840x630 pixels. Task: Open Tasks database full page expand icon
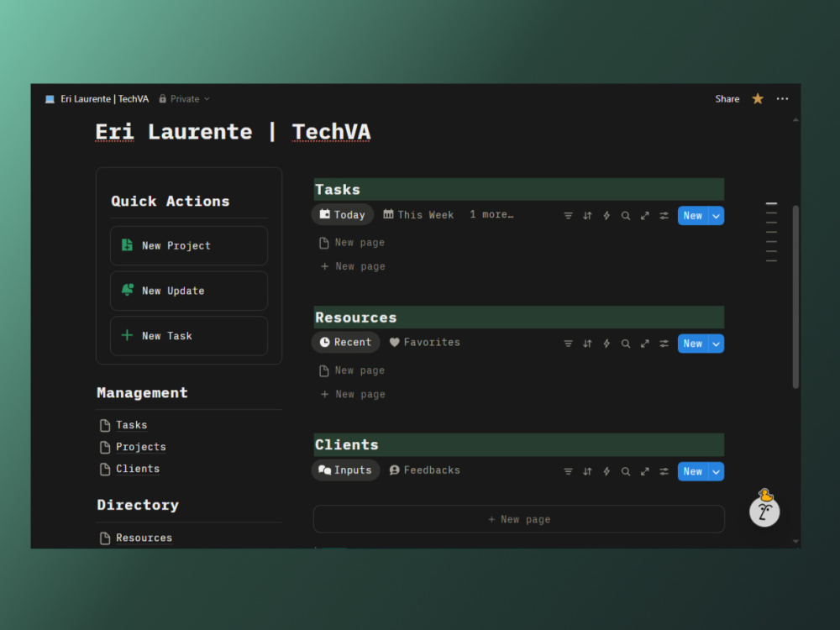pos(644,215)
